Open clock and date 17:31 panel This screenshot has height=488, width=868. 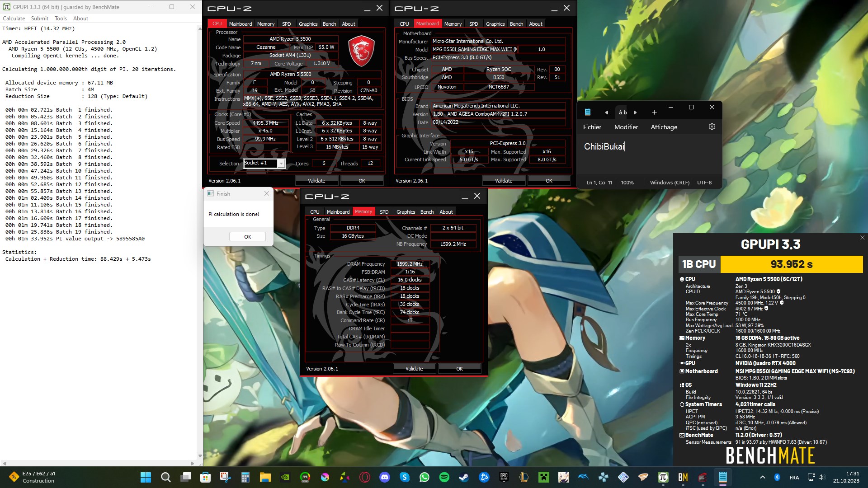846,477
